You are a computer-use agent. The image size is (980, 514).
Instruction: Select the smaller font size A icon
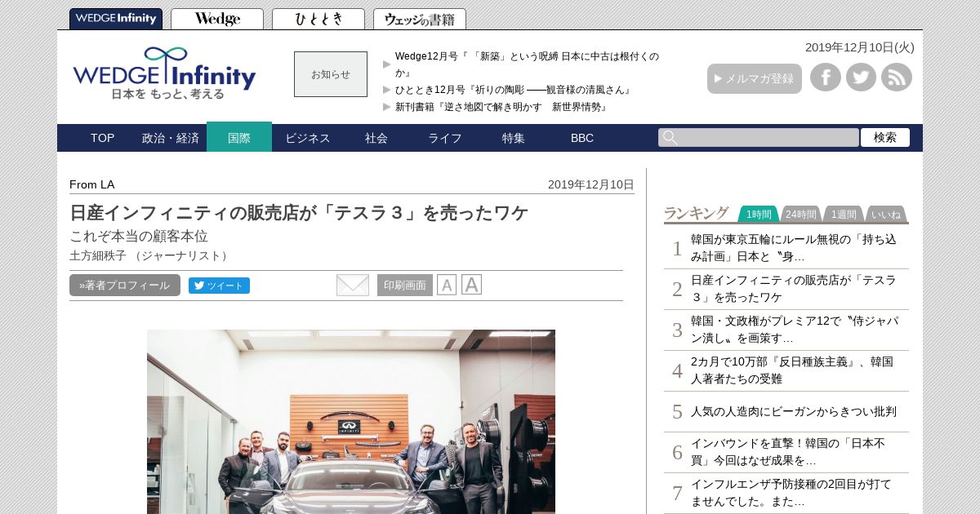click(x=447, y=285)
